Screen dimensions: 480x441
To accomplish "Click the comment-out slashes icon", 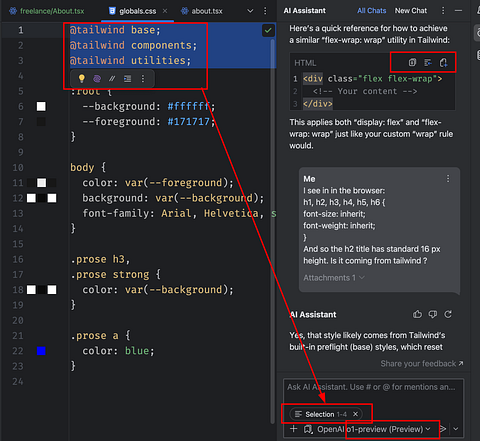I will point(112,79).
